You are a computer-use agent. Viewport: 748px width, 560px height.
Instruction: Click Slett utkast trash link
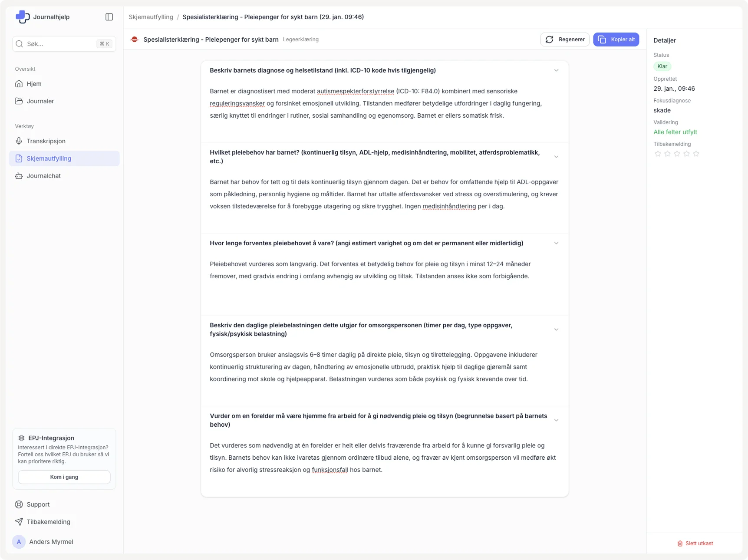[x=695, y=544]
